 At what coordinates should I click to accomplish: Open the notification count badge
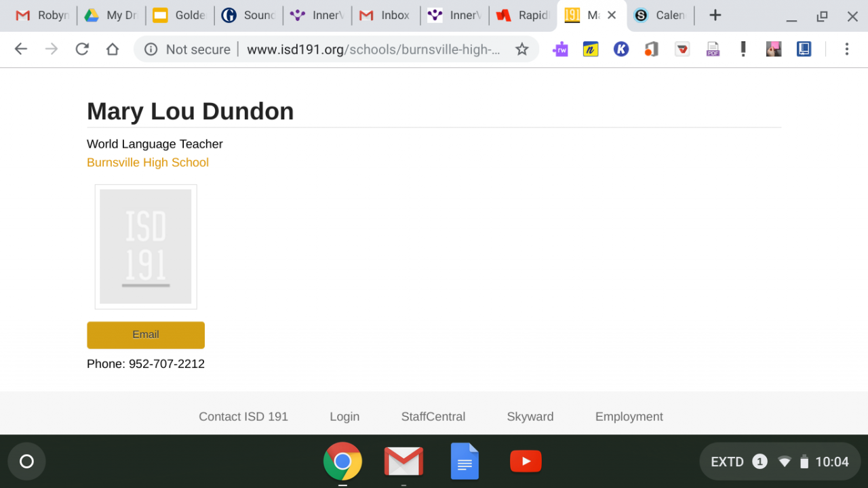point(759,462)
